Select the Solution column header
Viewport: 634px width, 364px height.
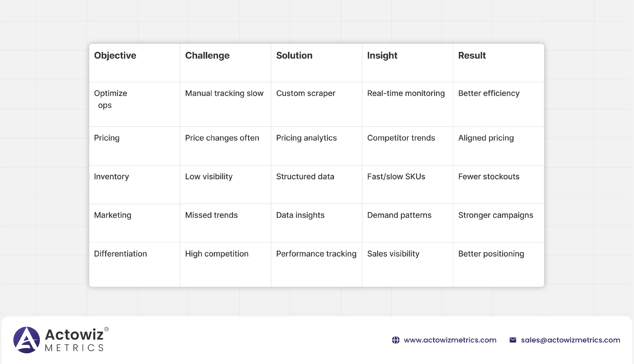(294, 55)
